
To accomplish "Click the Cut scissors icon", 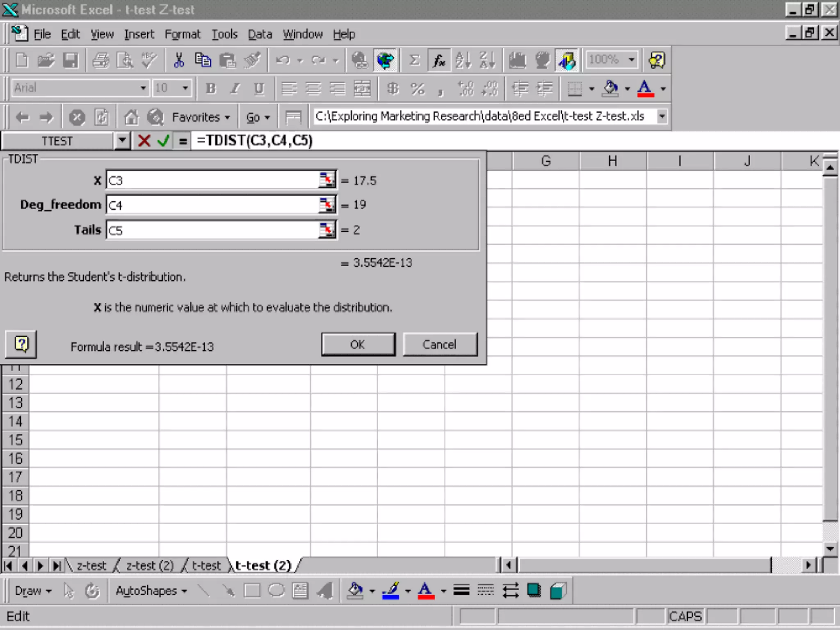I will coord(179,61).
